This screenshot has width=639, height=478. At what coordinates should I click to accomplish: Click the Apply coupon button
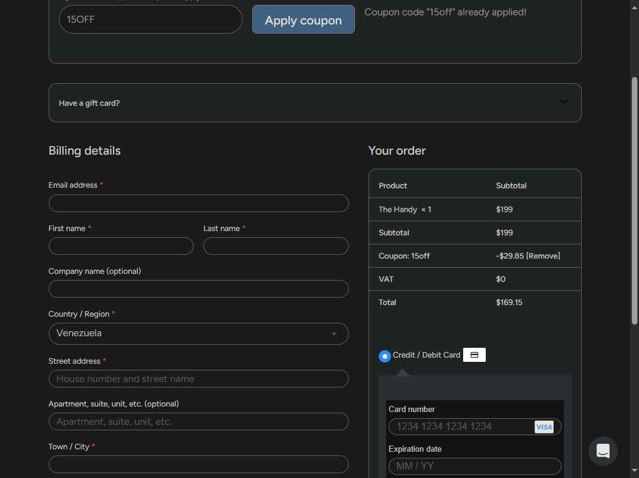(x=303, y=20)
